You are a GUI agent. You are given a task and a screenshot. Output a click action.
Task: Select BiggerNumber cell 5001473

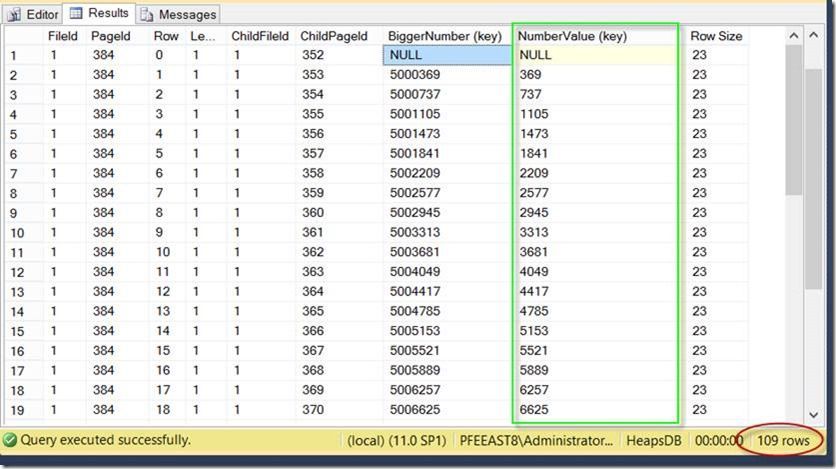(447, 134)
